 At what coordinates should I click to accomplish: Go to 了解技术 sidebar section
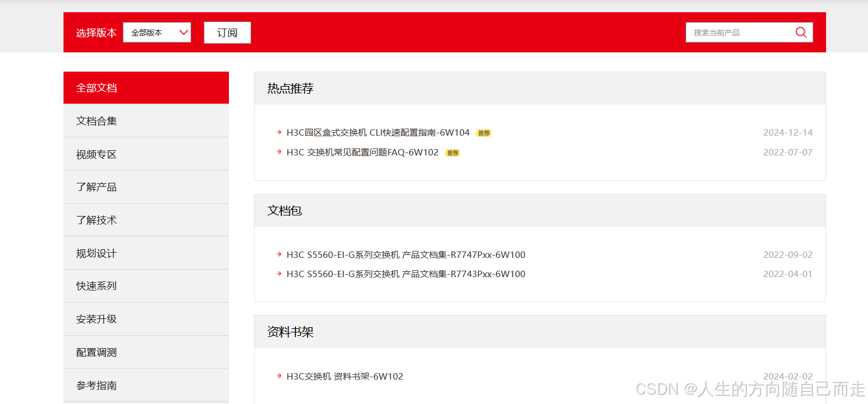pos(146,220)
